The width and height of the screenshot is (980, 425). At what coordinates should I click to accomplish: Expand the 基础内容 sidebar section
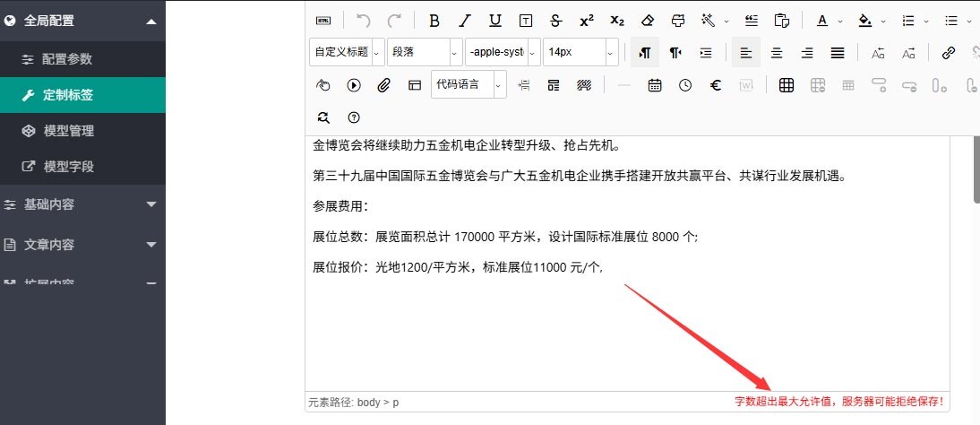pyautogui.click(x=82, y=204)
